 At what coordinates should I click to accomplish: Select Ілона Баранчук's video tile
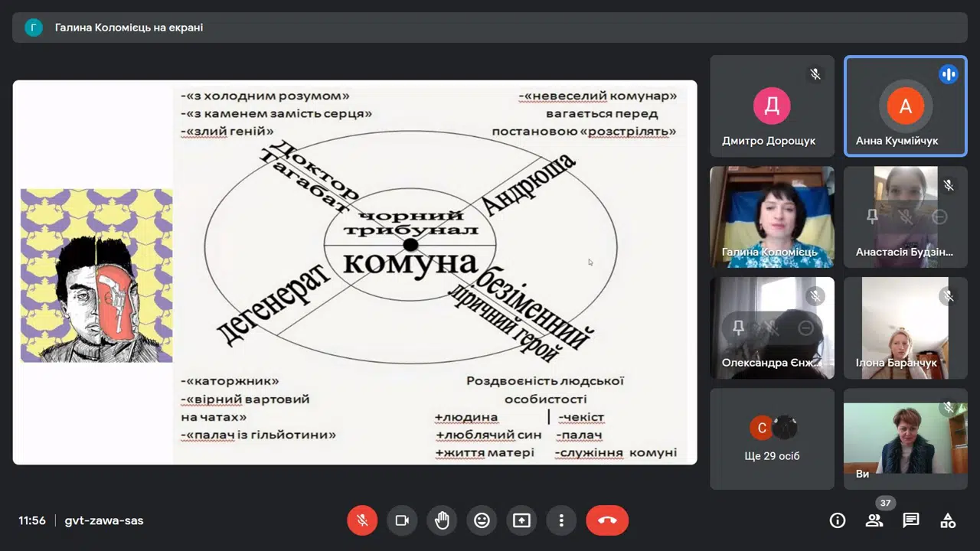coord(906,328)
